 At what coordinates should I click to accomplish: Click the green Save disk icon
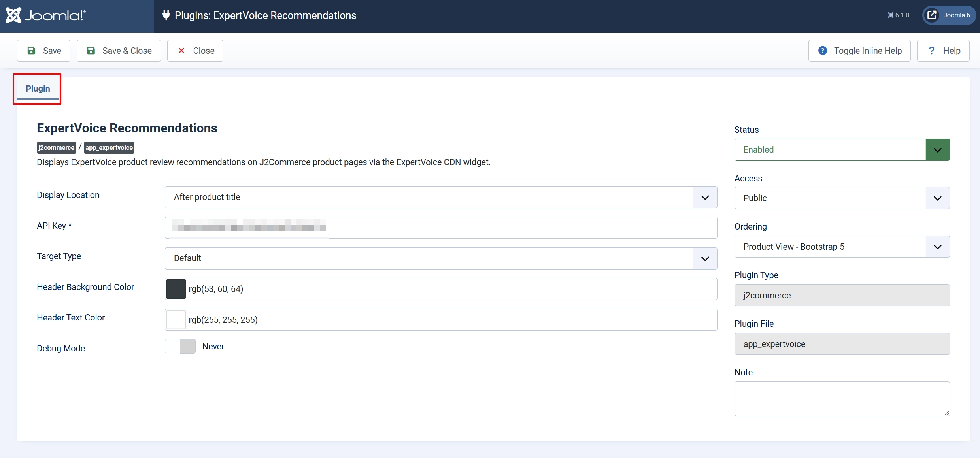pyautogui.click(x=31, y=51)
